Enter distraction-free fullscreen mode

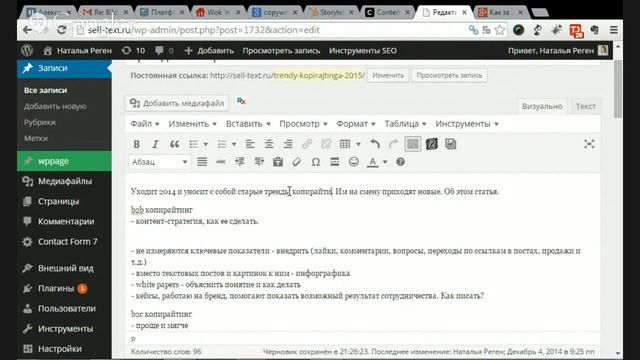[x=589, y=144]
